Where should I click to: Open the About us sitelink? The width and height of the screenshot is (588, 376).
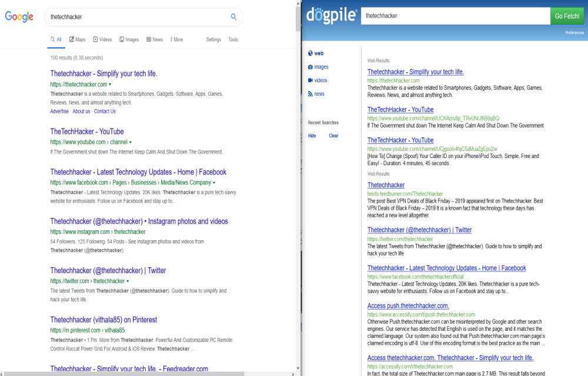coord(81,111)
